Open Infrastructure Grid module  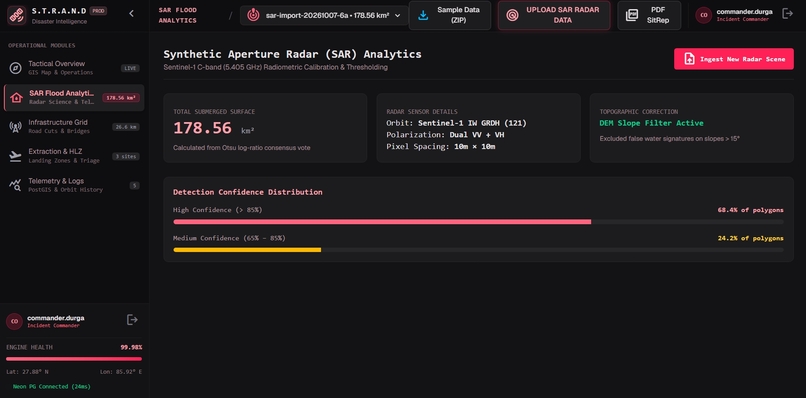pyautogui.click(x=74, y=126)
